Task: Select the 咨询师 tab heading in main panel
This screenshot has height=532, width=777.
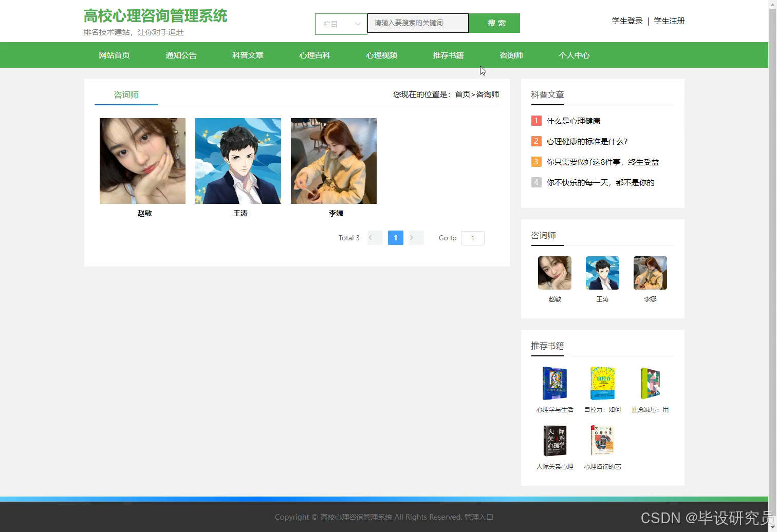Action: point(126,94)
